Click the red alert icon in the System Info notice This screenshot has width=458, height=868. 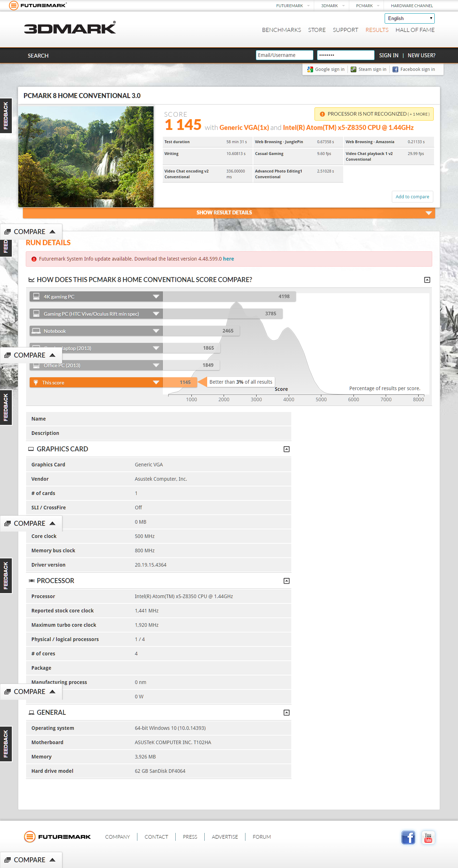pos(34,259)
